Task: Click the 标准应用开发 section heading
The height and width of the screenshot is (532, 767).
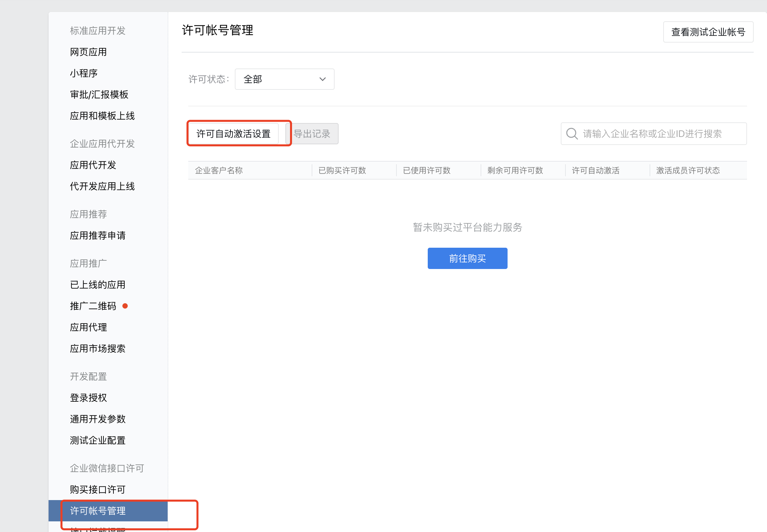Action: [x=98, y=31]
